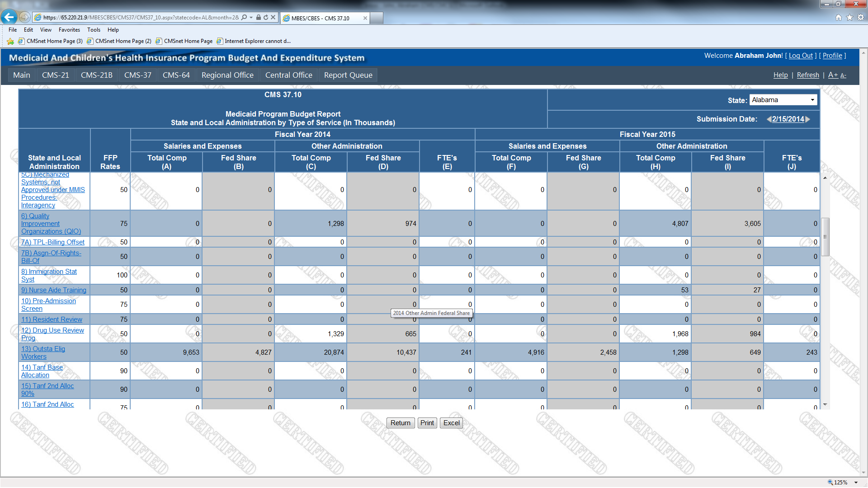Open the Favorites star icon at top right

pos(849,17)
